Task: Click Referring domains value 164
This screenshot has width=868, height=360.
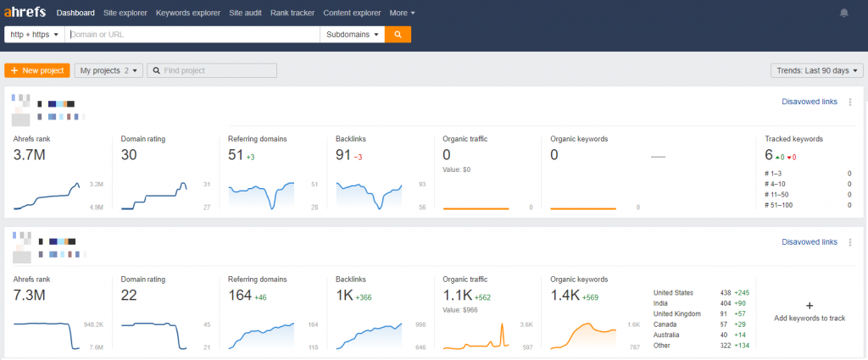Action: coord(240,296)
